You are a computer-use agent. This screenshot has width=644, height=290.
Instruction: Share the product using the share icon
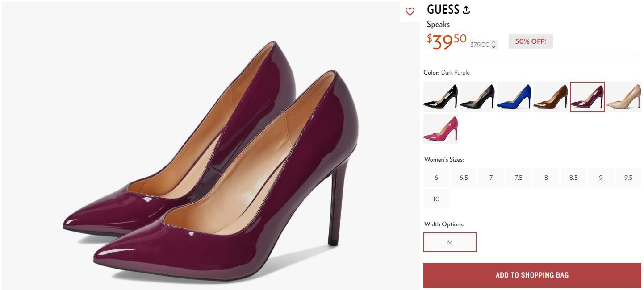pyautogui.click(x=466, y=9)
